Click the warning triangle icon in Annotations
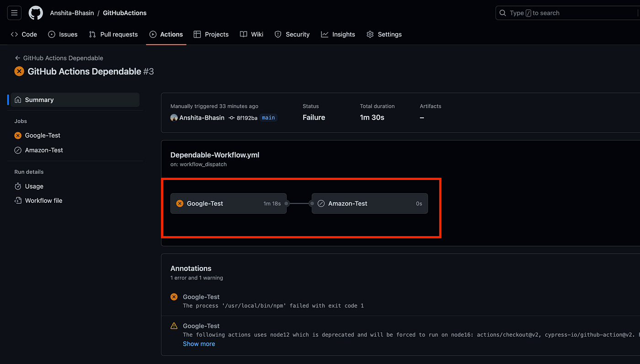This screenshot has height=364, width=640. [x=174, y=326]
